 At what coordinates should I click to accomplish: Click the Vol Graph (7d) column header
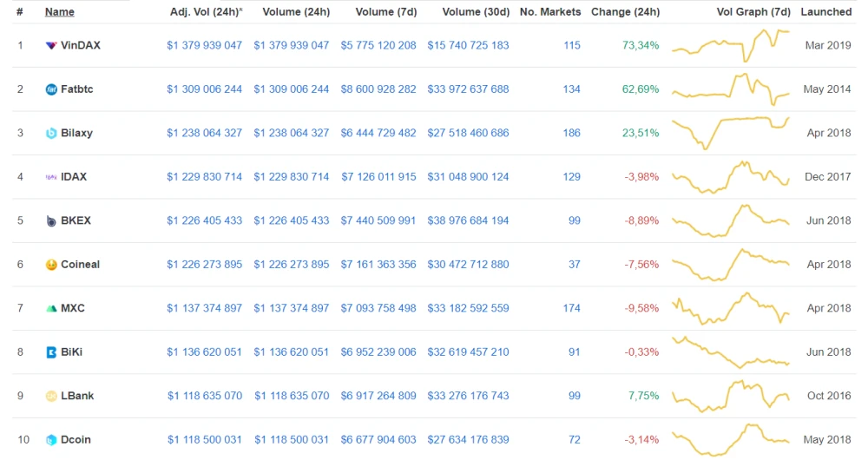[x=753, y=11]
